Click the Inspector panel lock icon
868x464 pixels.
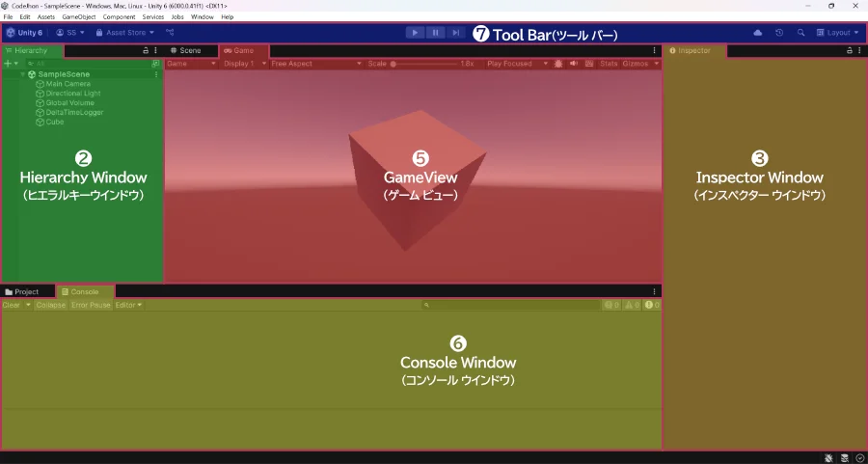coord(849,50)
